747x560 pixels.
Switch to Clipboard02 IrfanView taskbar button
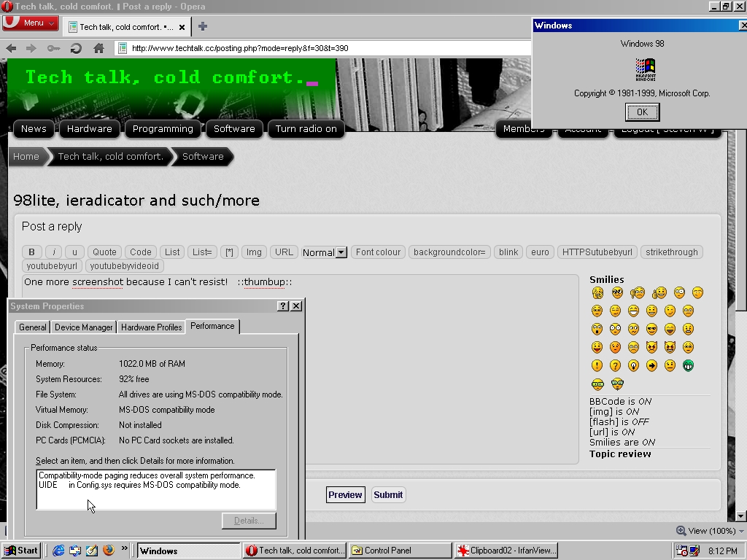(x=506, y=551)
